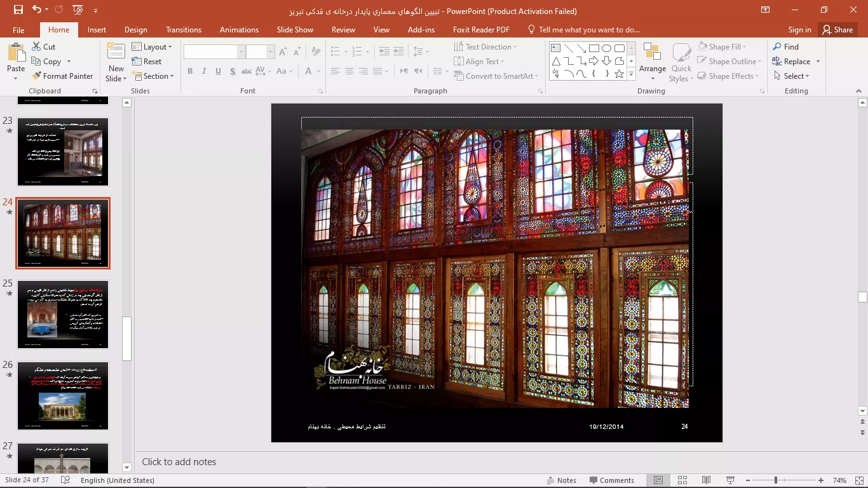This screenshot has height=488, width=868.
Task: Reset the slide layout
Action: (147, 61)
